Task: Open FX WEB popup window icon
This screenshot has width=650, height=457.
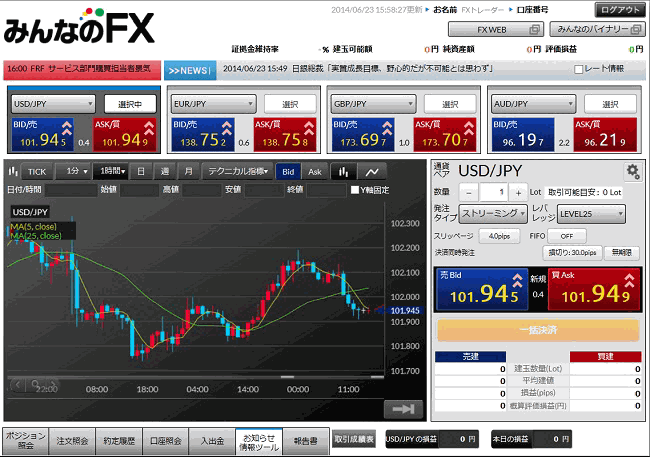Action: click(535, 29)
